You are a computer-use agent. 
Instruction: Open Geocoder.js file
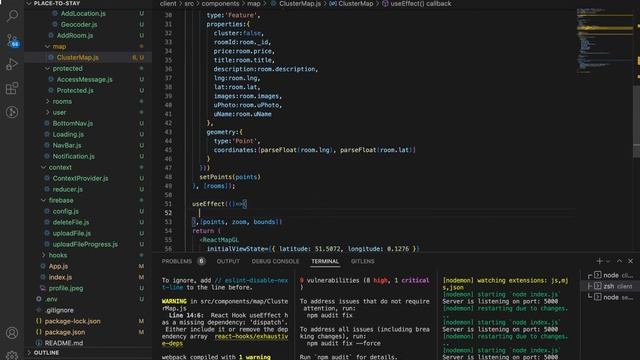click(79, 24)
